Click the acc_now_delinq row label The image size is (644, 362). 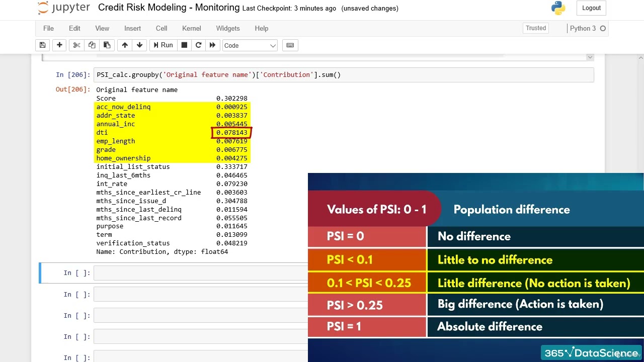click(123, 107)
